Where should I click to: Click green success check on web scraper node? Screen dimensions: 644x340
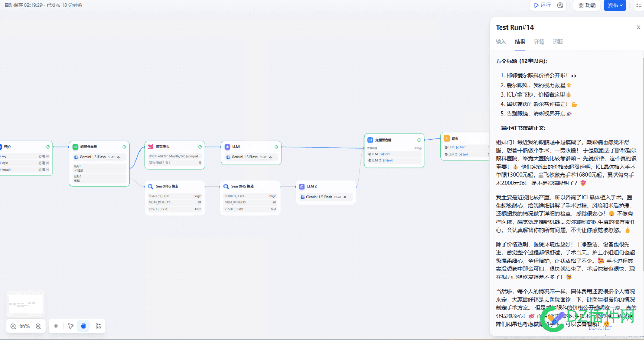pyautogui.click(x=200, y=147)
